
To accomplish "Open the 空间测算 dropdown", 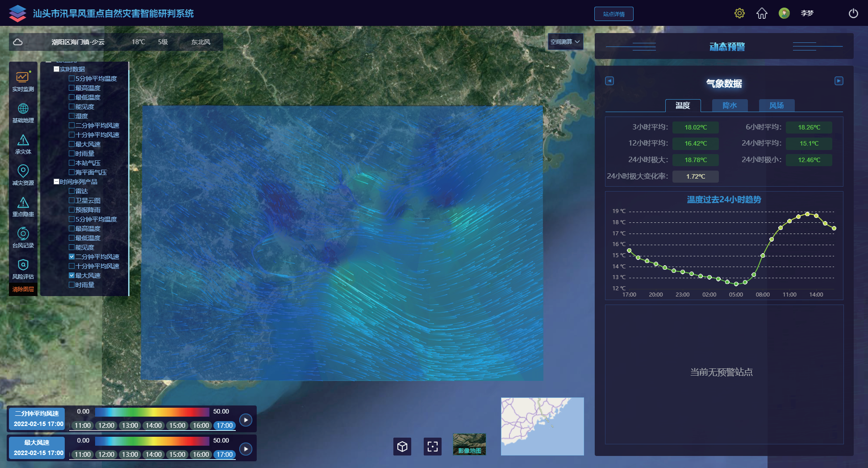I will pyautogui.click(x=565, y=42).
